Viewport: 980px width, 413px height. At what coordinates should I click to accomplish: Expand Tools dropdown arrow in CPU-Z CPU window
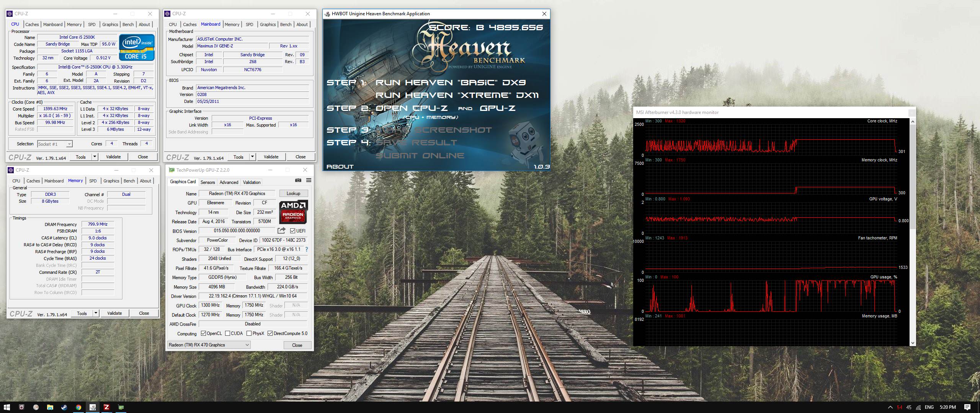pyautogui.click(x=95, y=157)
